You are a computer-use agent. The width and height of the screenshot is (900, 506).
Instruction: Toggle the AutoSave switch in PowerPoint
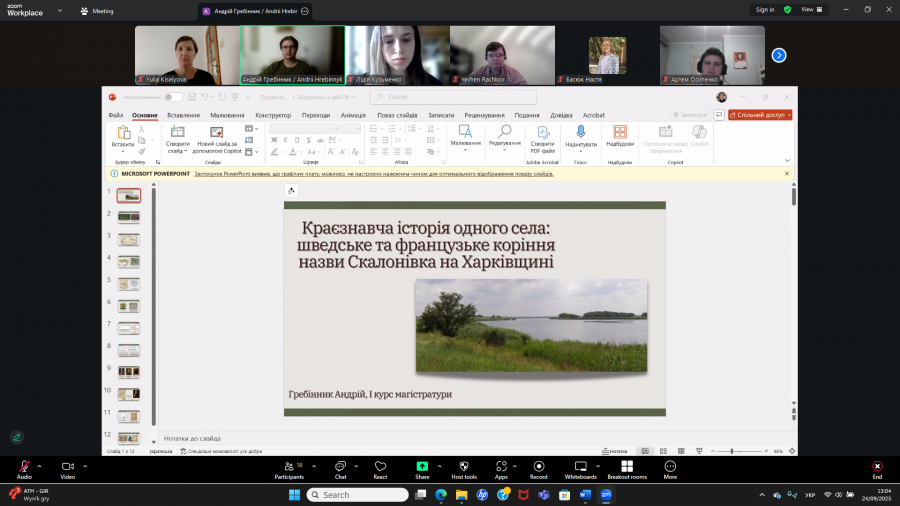click(x=173, y=97)
